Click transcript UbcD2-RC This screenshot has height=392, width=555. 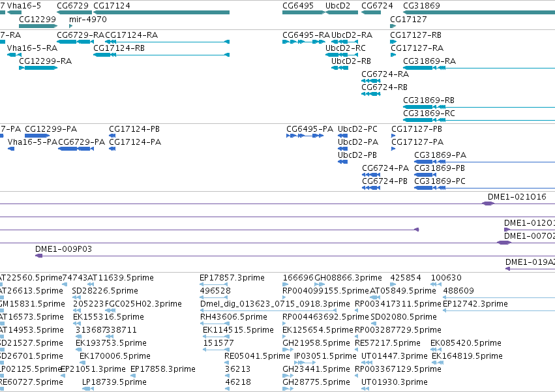[346, 48]
